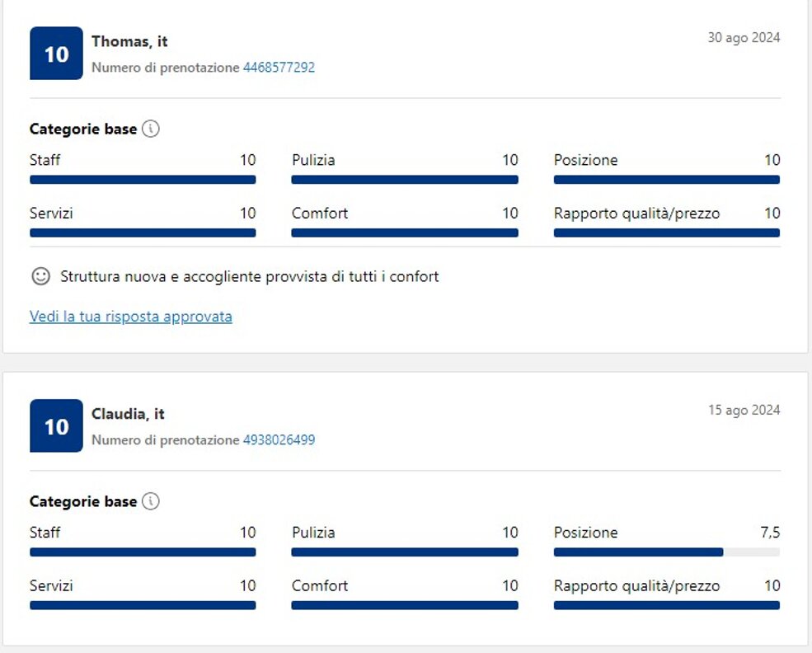
Task: Click Thomas's Staff rating bar
Action: coord(143,180)
